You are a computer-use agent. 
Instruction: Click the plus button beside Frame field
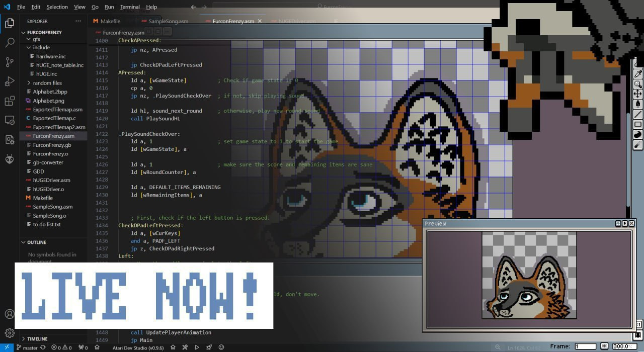(x=604, y=346)
